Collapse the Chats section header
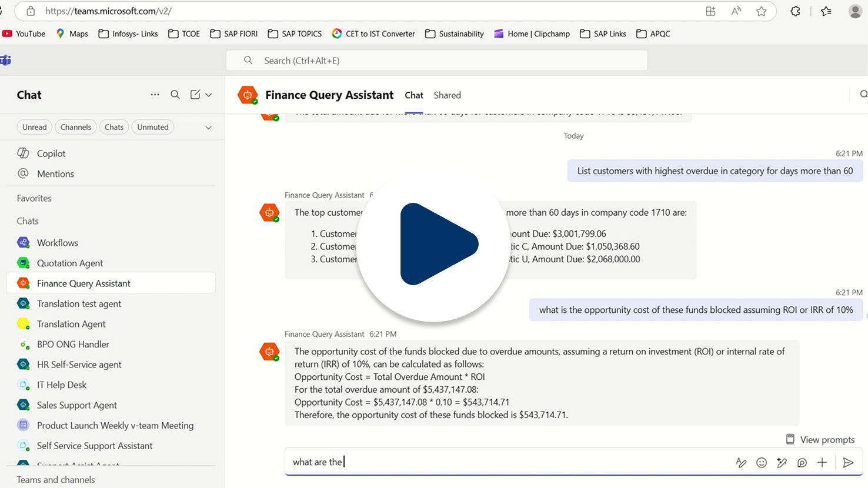Image resolution: width=868 pixels, height=488 pixels. point(28,221)
